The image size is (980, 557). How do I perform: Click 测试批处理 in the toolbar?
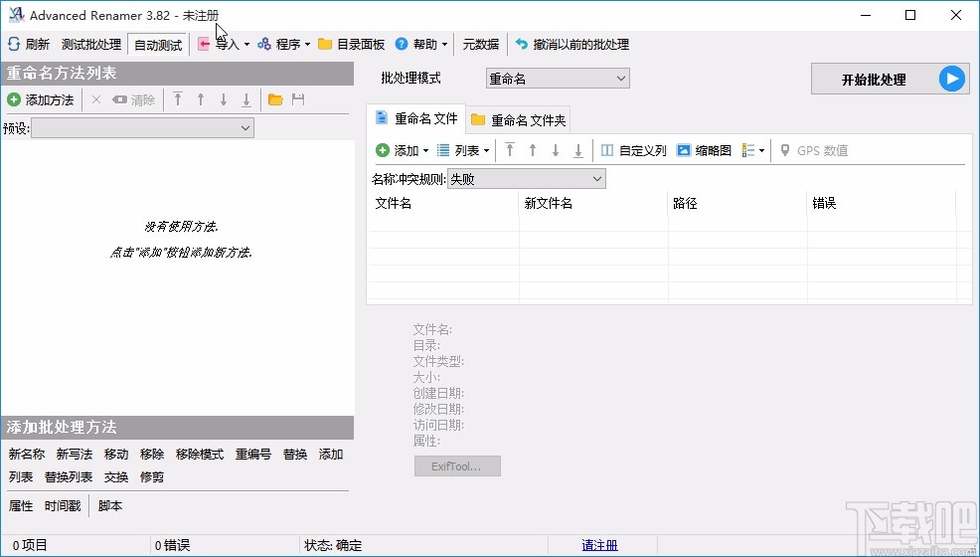pos(91,45)
